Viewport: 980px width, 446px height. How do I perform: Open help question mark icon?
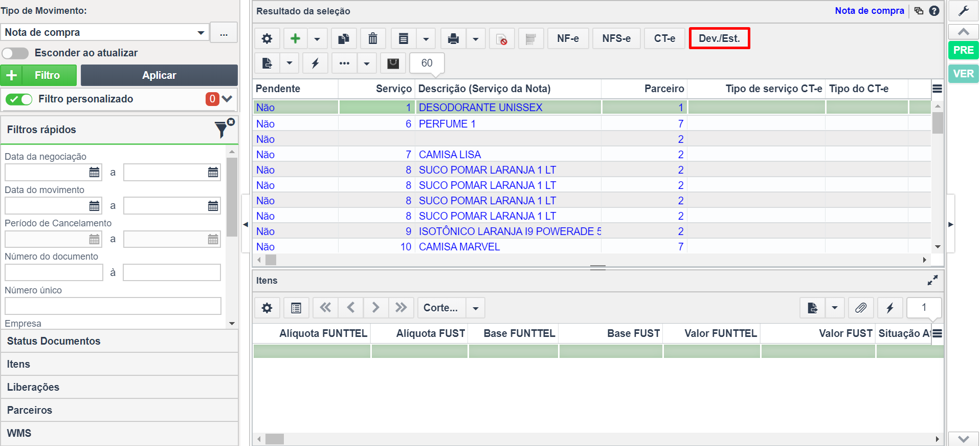point(934,11)
